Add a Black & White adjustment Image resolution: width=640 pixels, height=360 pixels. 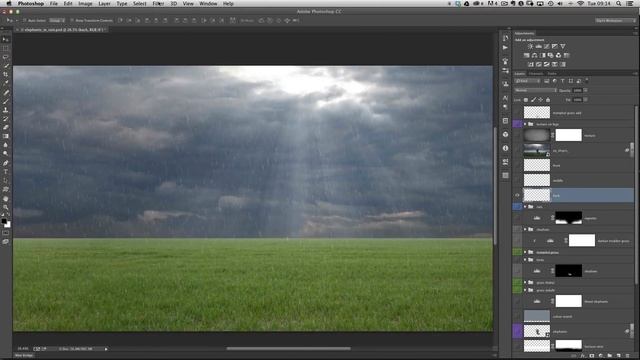(542, 56)
